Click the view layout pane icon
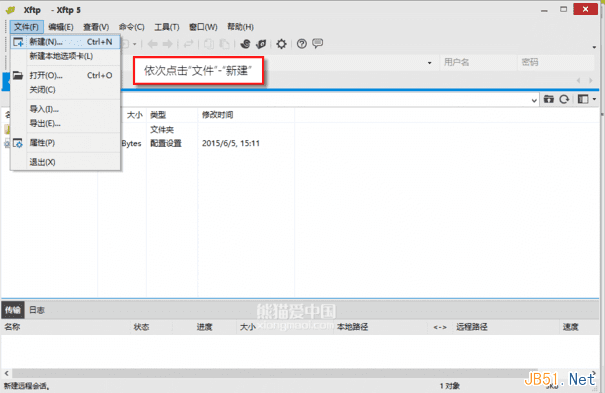Screen dimensions: 605x393 (x=583, y=100)
